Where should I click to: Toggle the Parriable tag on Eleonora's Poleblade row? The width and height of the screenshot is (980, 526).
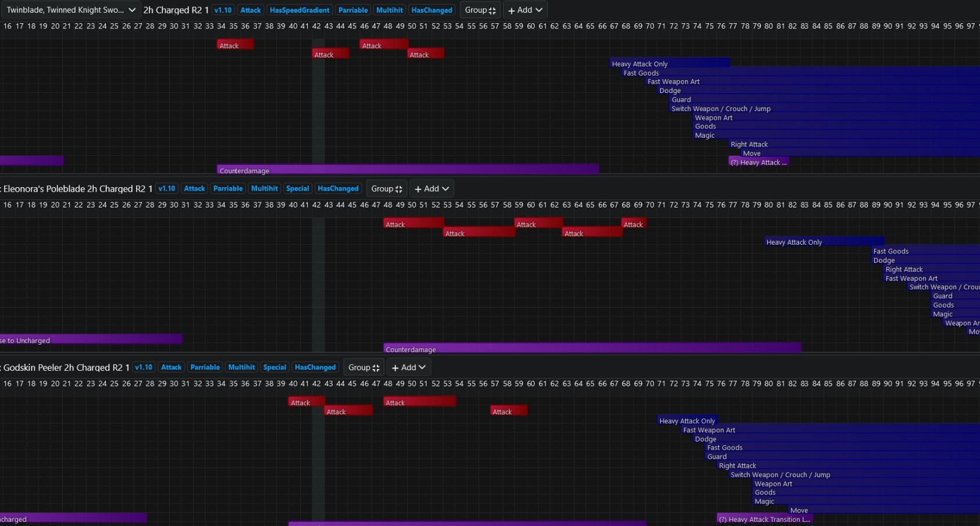(228, 189)
